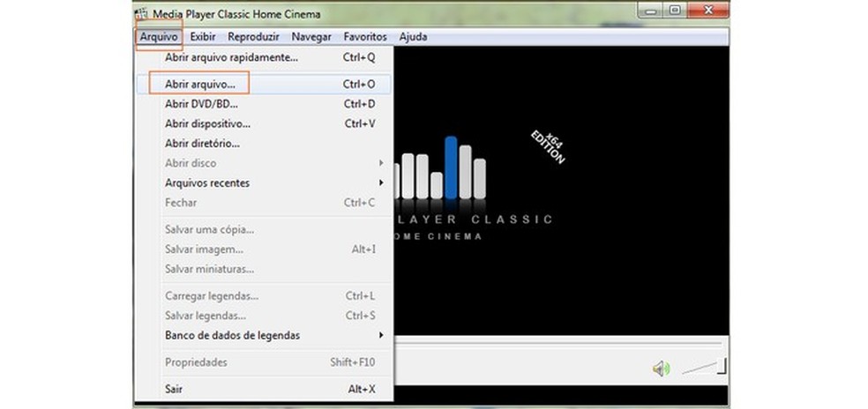
Task: Expand Arquivos recentes submenu
Action: click(x=264, y=183)
